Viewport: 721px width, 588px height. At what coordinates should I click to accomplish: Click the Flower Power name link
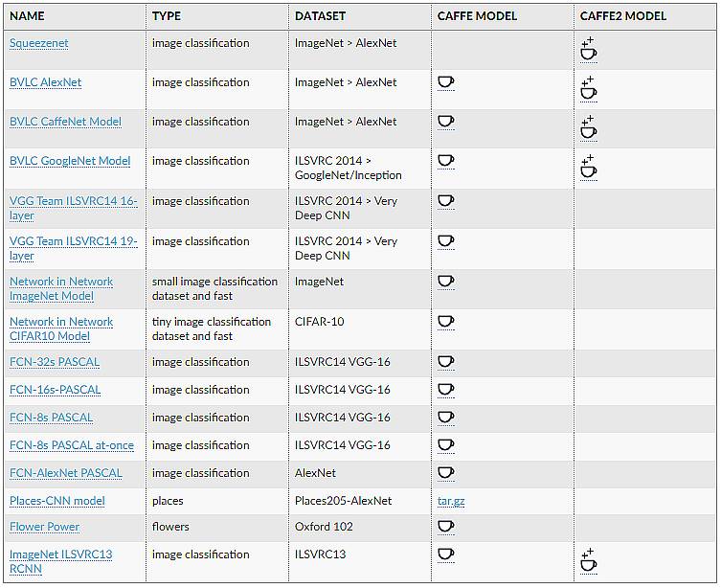point(45,527)
